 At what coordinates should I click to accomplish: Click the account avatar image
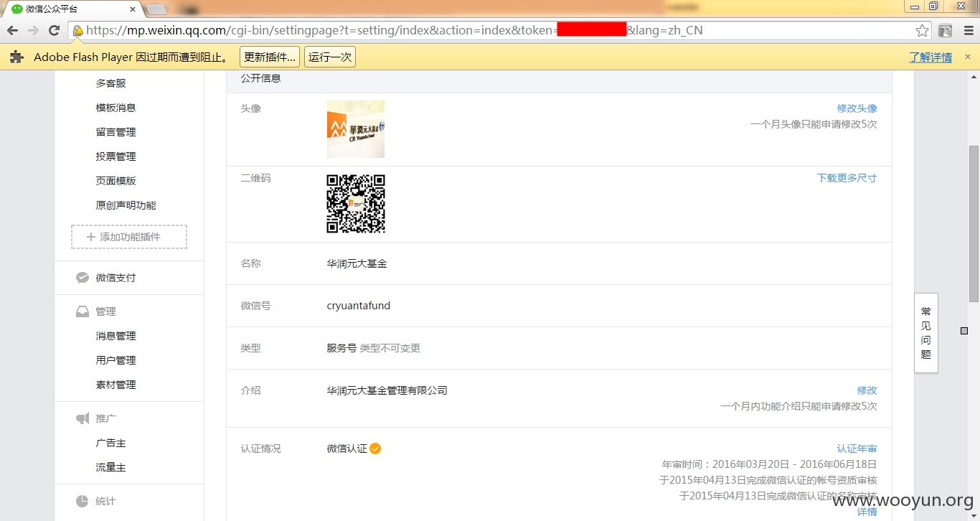coord(356,129)
